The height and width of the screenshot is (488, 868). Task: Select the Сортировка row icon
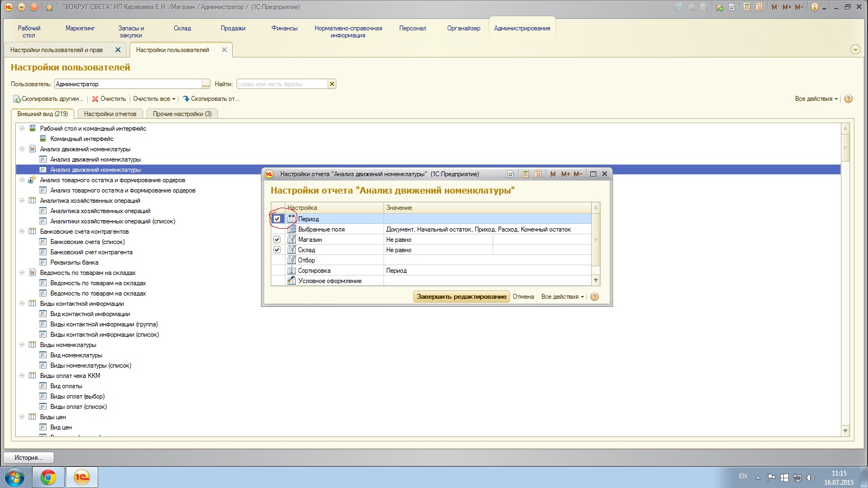click(x=292, y=271)
